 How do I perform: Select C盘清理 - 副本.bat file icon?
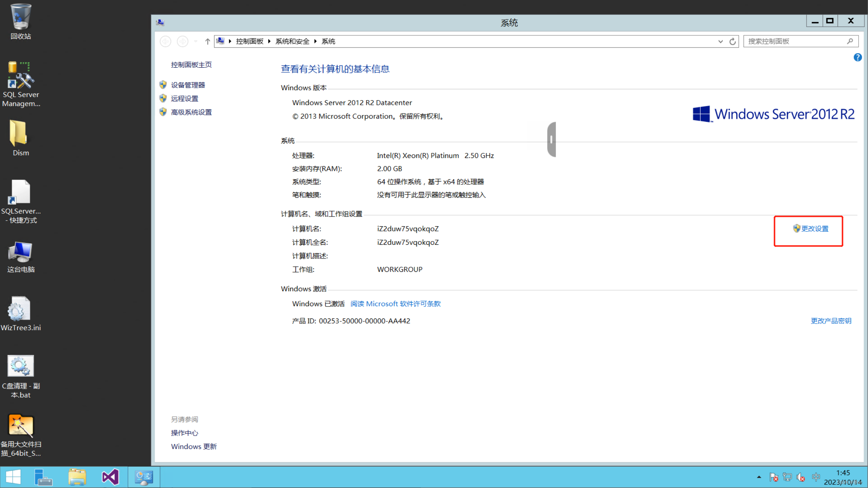pyautogui.click(x=21, y=377)
